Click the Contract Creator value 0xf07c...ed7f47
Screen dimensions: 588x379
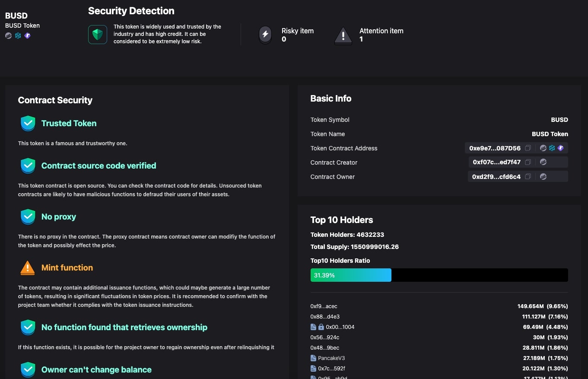(x=497, y=162)
